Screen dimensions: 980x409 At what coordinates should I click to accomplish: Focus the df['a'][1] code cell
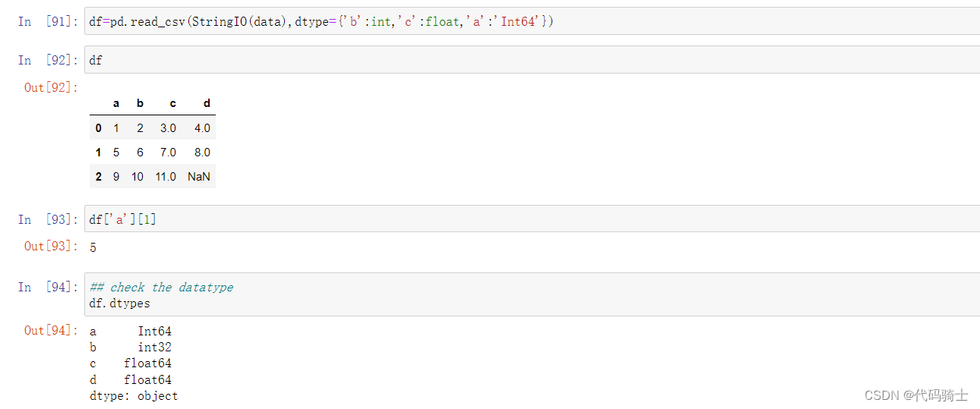532,219
